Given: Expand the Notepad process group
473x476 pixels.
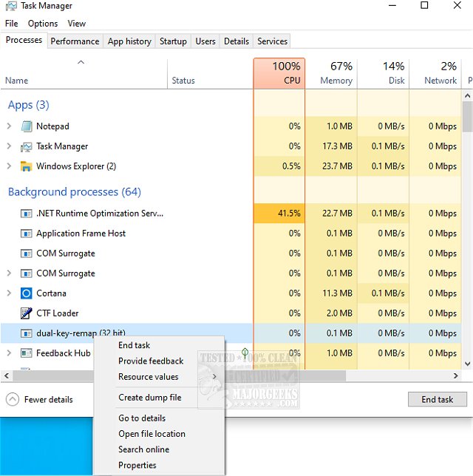Looking at the screenshot, I should point(9,126).
